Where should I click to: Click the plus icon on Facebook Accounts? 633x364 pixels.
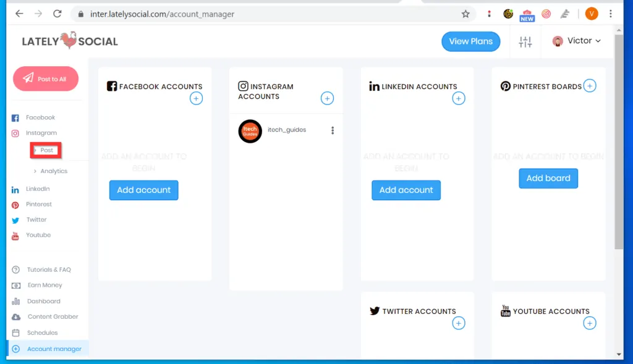pos(196,98)
